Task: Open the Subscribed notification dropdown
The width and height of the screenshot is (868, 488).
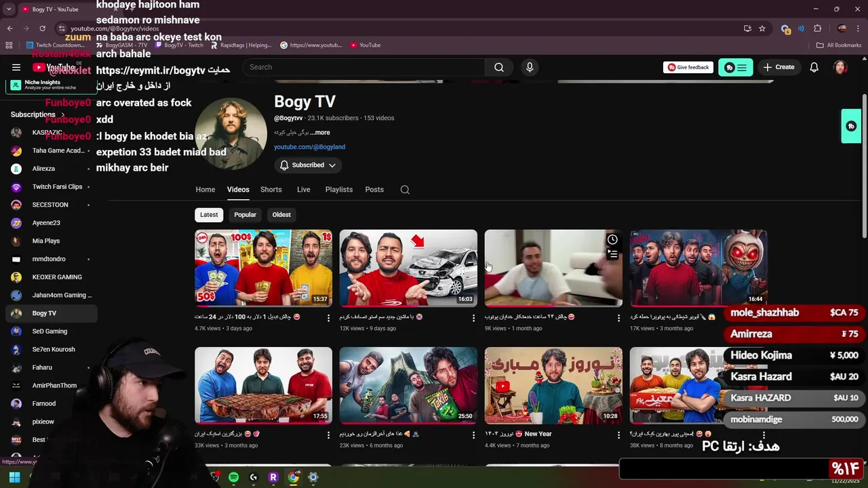Action: click(308, 165)
